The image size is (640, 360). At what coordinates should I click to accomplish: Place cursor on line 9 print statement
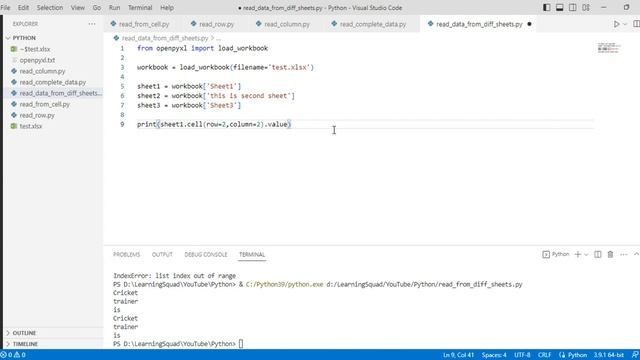(214, 124)
